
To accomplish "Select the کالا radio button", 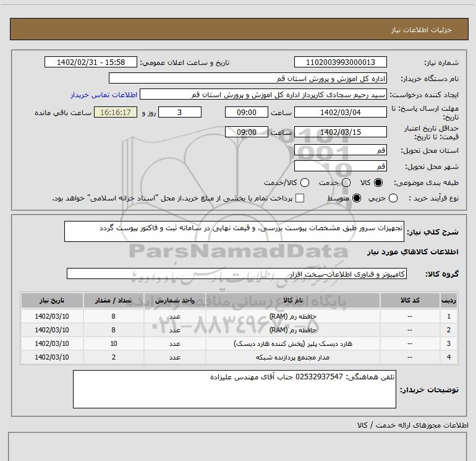I will tap(378, 183).
